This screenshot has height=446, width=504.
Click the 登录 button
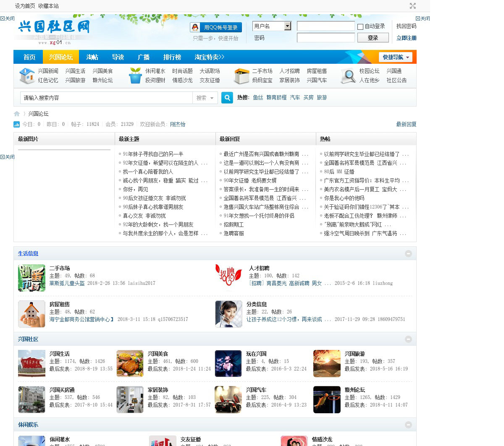(x=373, y=38)
